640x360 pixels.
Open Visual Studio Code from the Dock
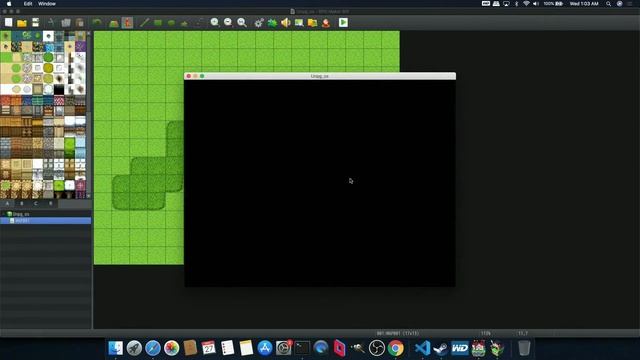tap(422, 348)
